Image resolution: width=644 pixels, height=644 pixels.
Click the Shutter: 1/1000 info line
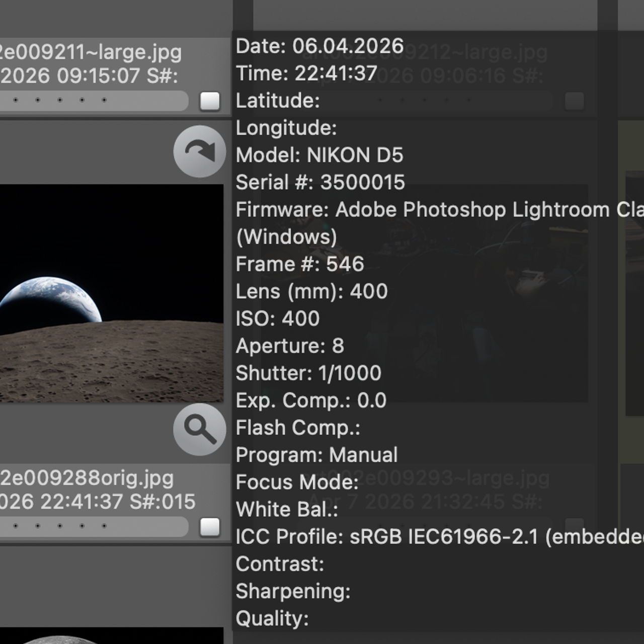point(308,373)
